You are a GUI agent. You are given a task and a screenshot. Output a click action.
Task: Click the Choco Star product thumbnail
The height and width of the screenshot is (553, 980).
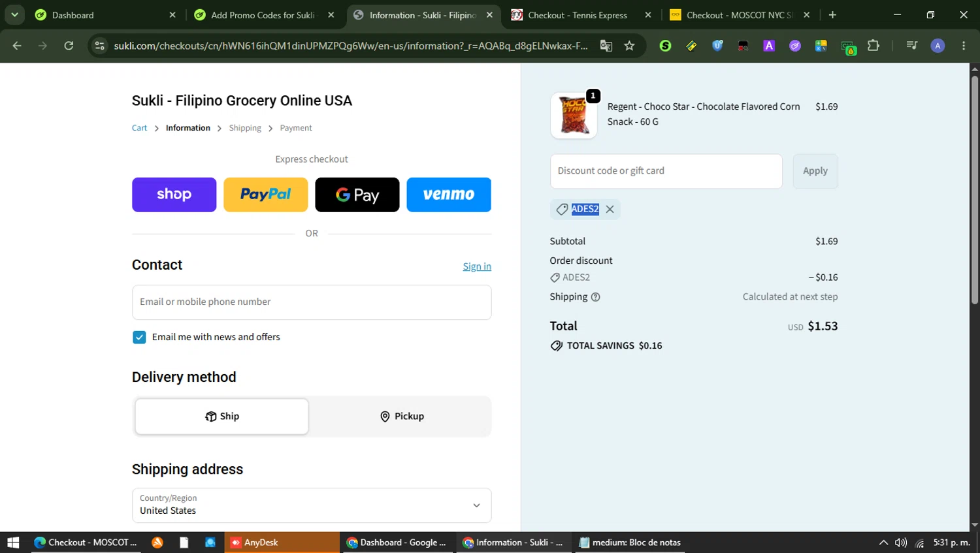click(574, 115)
